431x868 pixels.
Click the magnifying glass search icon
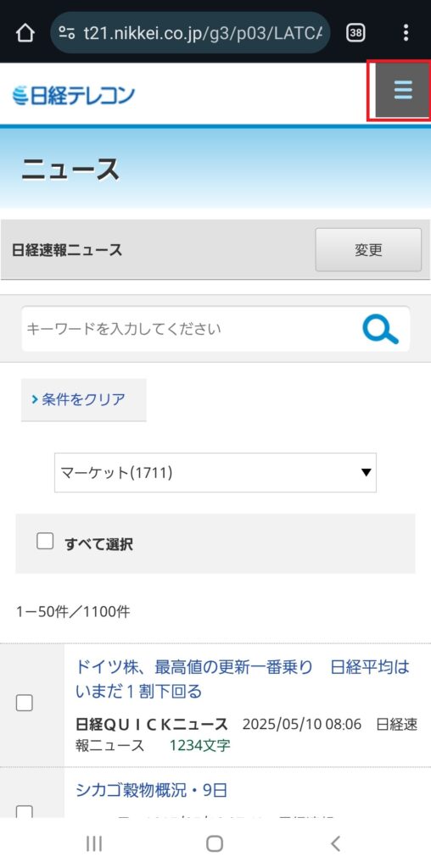pos(381,329)
